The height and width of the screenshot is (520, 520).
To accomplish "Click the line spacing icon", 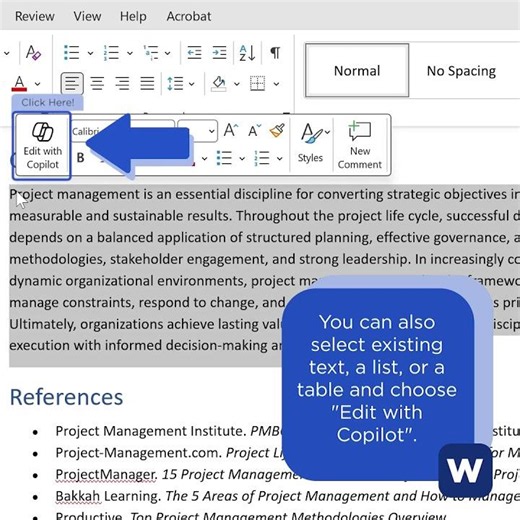I will [x=175, y=83].
